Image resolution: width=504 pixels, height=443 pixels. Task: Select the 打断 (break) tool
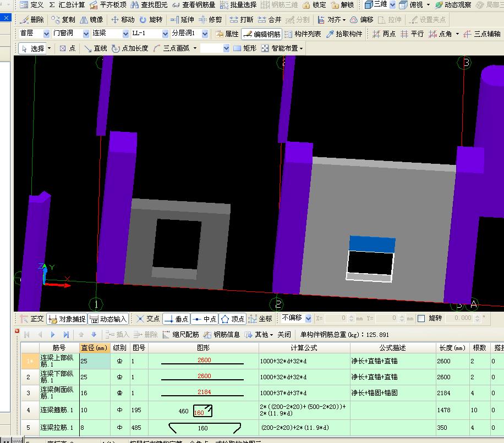click(242, 20)
